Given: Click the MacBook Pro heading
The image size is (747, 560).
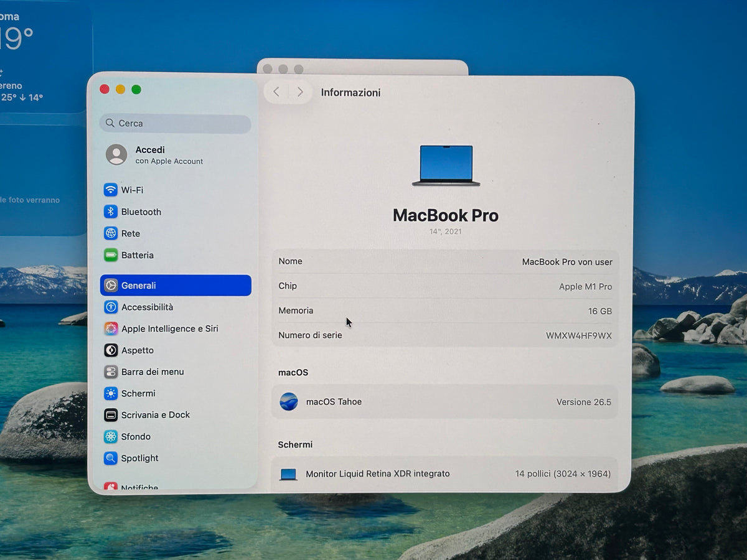Looking at the screenshot, I should (446, 215).
